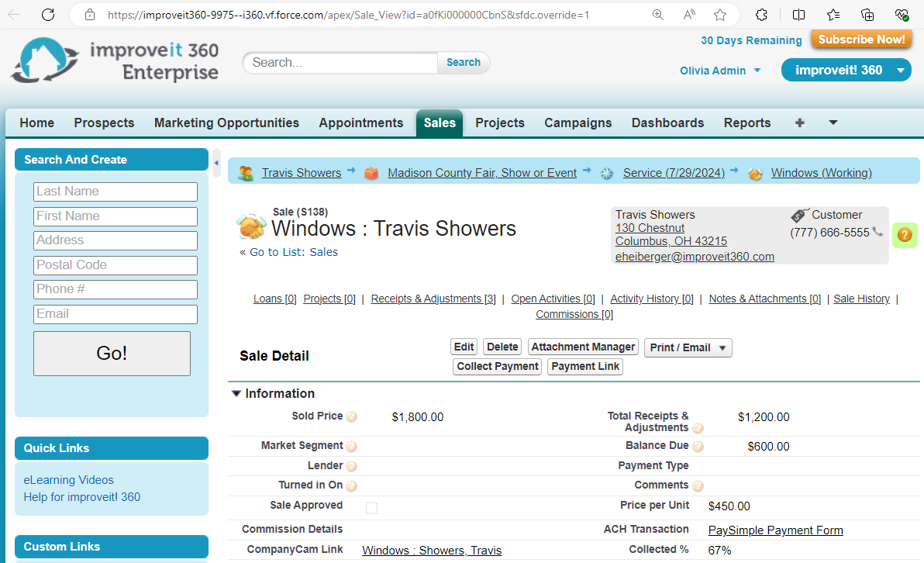This screenshot has width=924, height=563.
Task: Open the Campaigns tab
Action: [x=578, y=123]
